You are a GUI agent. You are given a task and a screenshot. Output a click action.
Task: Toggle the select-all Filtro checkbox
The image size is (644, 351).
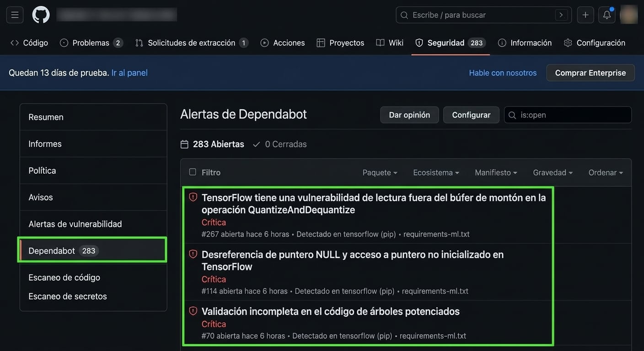tap(193, 172)
